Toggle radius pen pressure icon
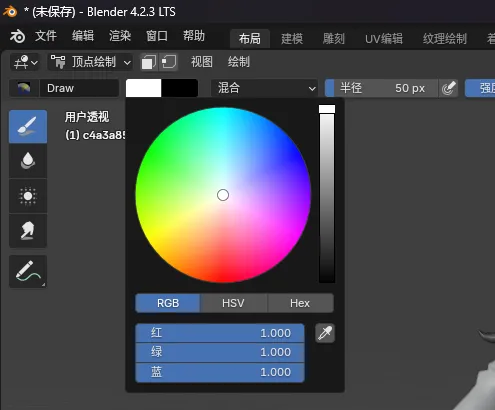 448,88
